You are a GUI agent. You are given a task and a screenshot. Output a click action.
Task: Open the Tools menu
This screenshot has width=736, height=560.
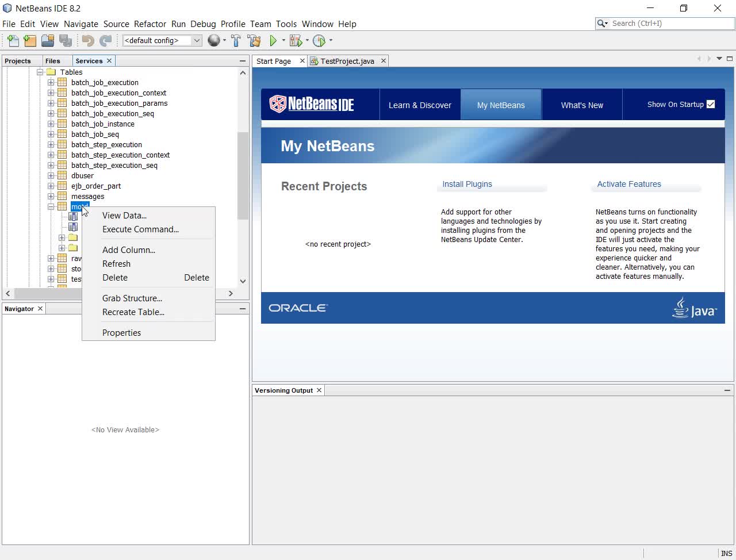(x=286, y=24)
